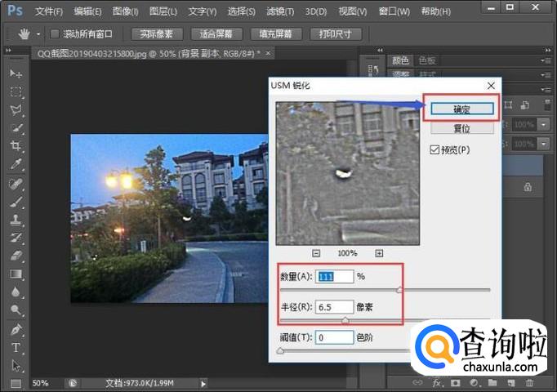This screenshot has width=557, height=392.
Task: Confirm sharpening with 确定 button
Action: pos(461,109)
